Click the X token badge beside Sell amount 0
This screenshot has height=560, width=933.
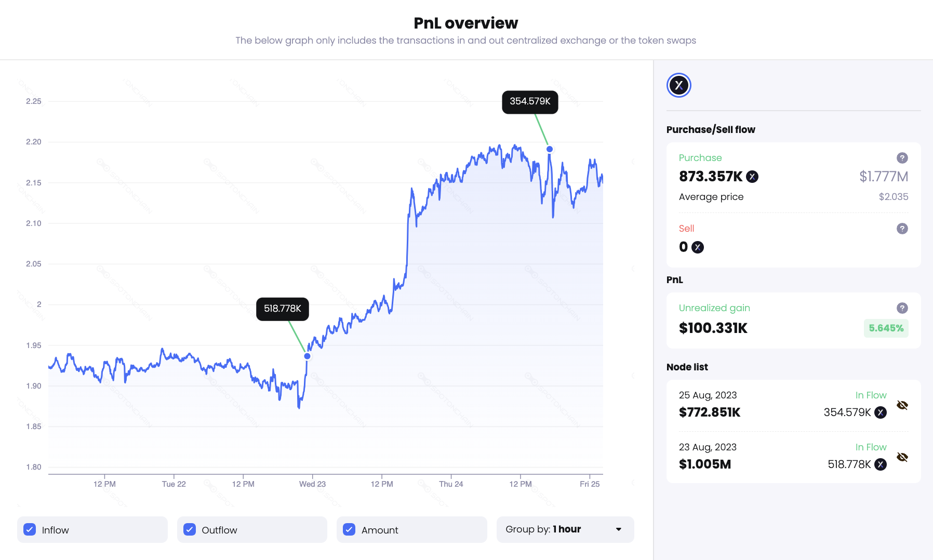pos(697,247)
